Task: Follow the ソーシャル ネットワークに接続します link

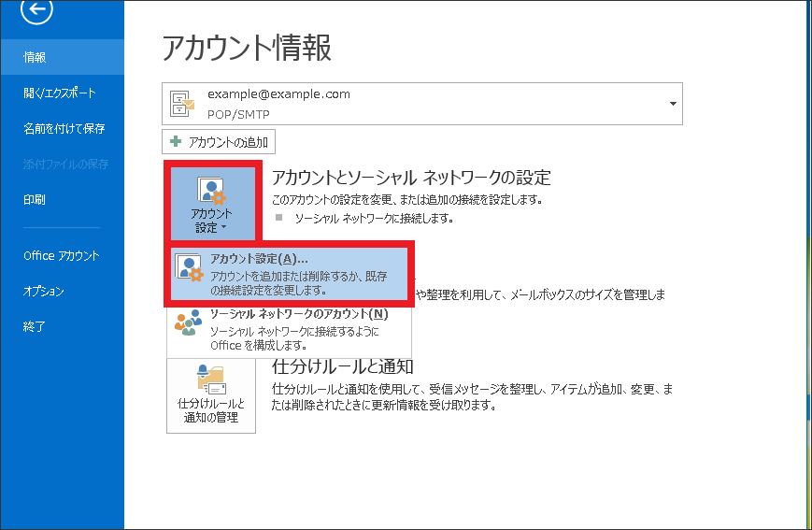Action: [373, 218]
